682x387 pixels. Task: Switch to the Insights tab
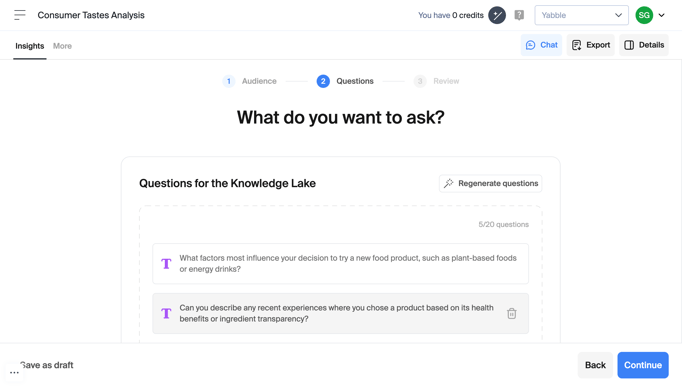pyautogui.click(x=30, y=46)
